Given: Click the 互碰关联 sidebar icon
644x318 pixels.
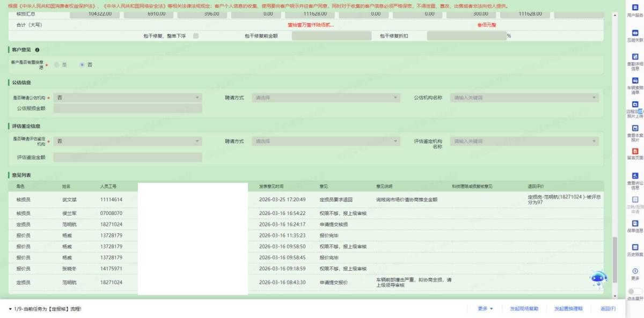Looking at the screenshot, I should 635,33.
